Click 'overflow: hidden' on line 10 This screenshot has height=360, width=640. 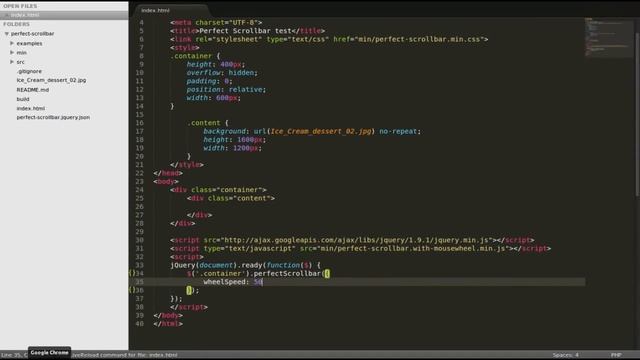[x=222, y=73]
